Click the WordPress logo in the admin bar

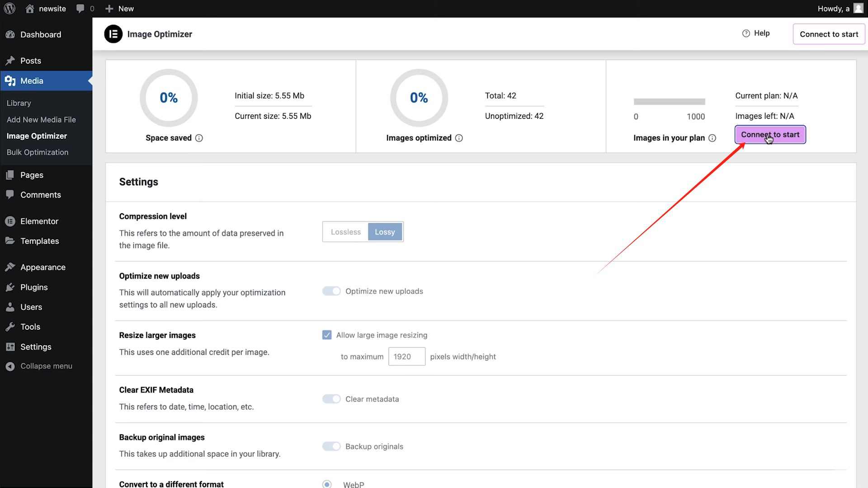point(9,8)
